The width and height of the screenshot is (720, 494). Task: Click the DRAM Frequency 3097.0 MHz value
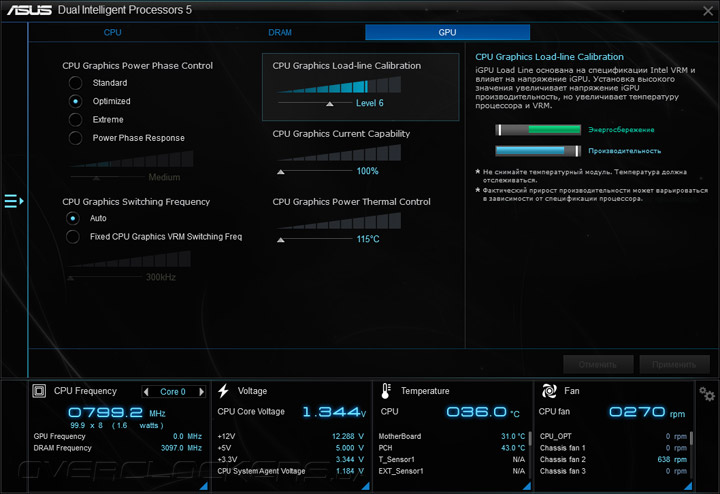(181, 448)
